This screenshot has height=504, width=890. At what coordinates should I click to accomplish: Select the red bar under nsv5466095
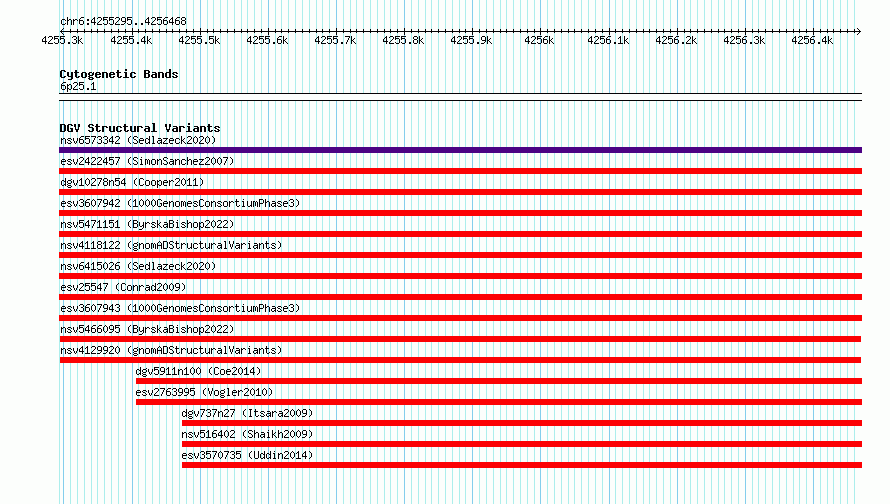tap(460, 339)
